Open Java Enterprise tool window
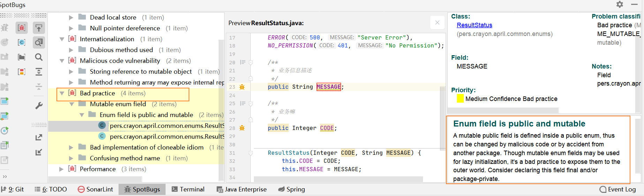 (242, 189)
